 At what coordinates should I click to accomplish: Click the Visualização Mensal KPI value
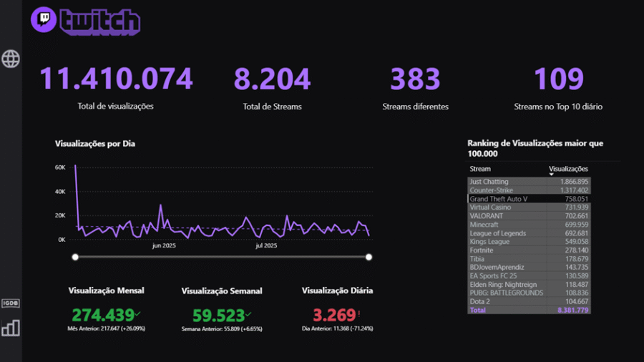(x=102, y=315)
